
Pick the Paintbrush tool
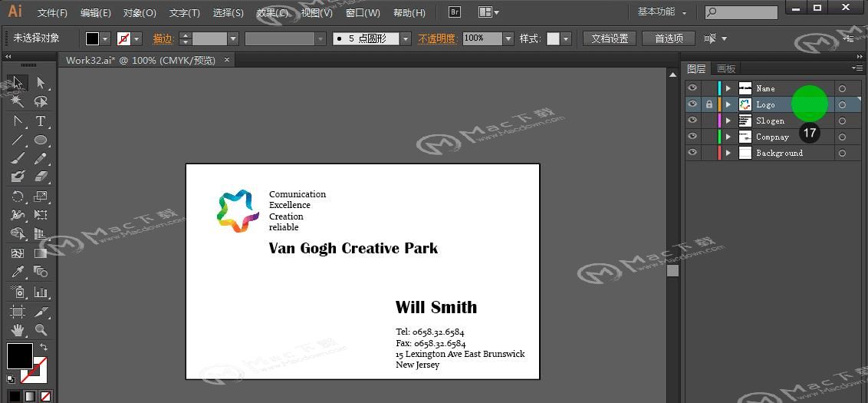tap(18, 159)
